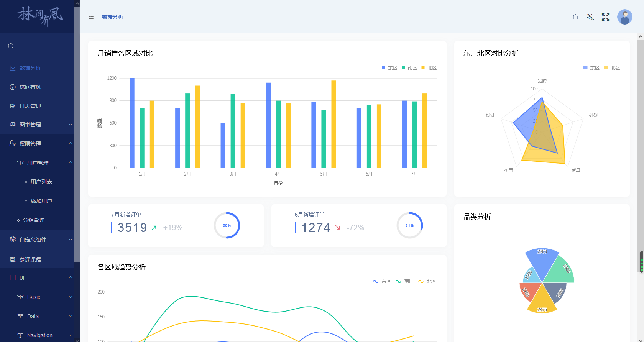Open the notification bell
Image resolution: width=644 pixels, height=343 pixels.
click(x=575, y=17)
